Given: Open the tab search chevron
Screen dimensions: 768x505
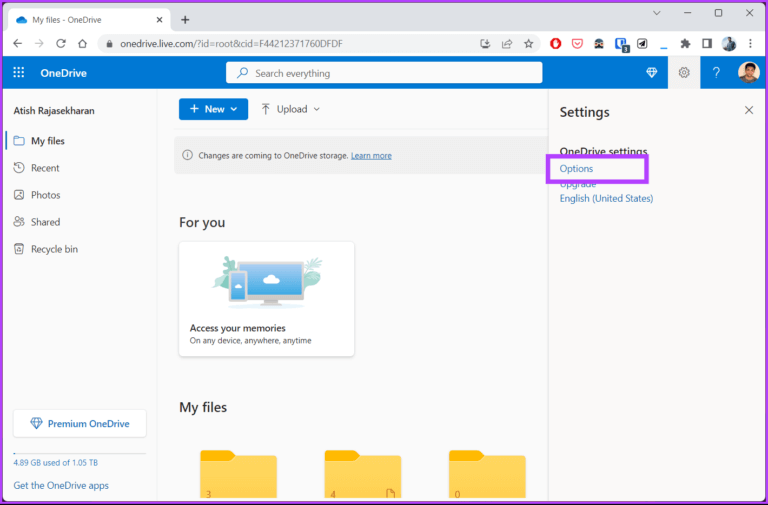Looking at the screenshot, I should (x=657, y=13).
